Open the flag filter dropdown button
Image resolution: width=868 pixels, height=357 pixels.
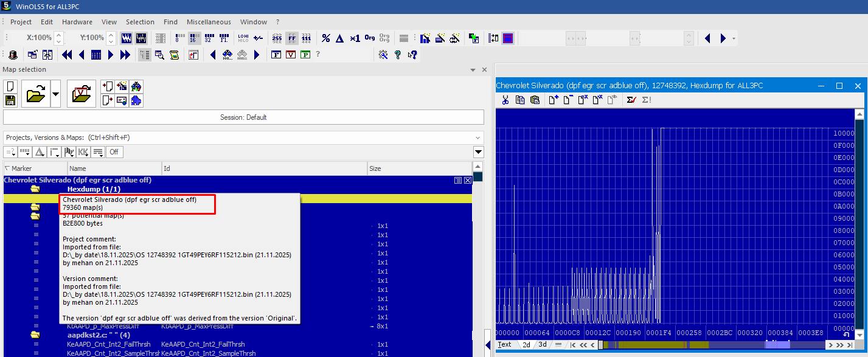69,152
